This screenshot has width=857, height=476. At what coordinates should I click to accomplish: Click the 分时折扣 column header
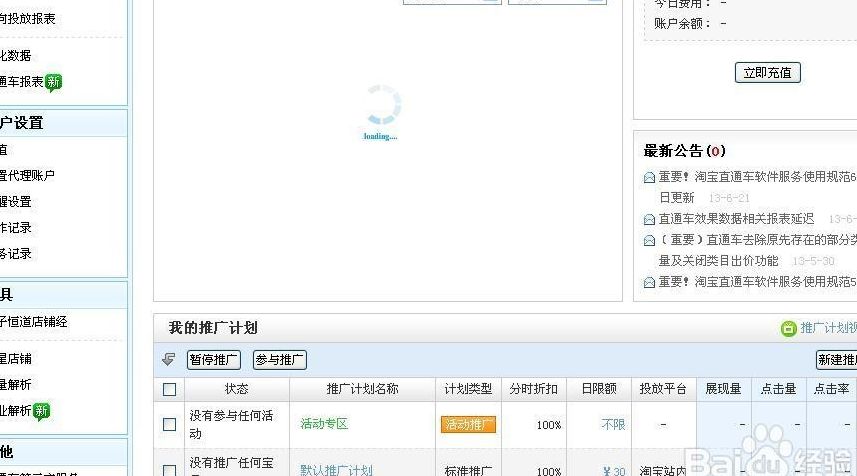533,389
